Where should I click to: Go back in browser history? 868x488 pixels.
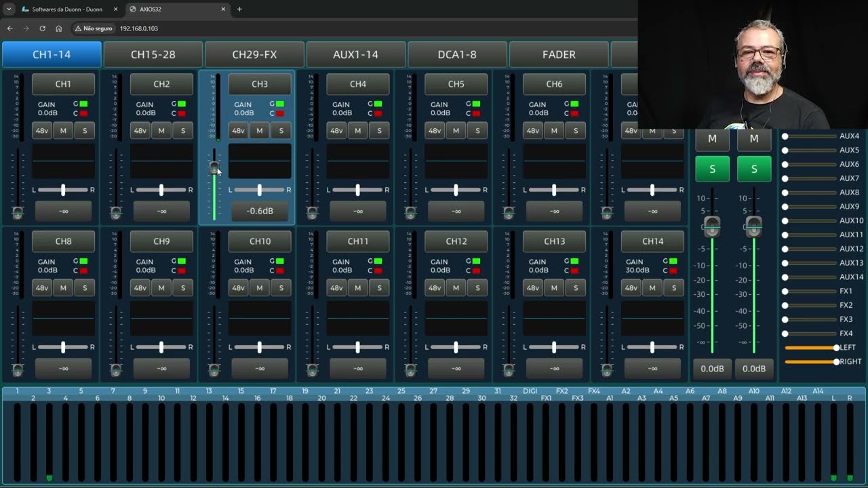point(9,28)
